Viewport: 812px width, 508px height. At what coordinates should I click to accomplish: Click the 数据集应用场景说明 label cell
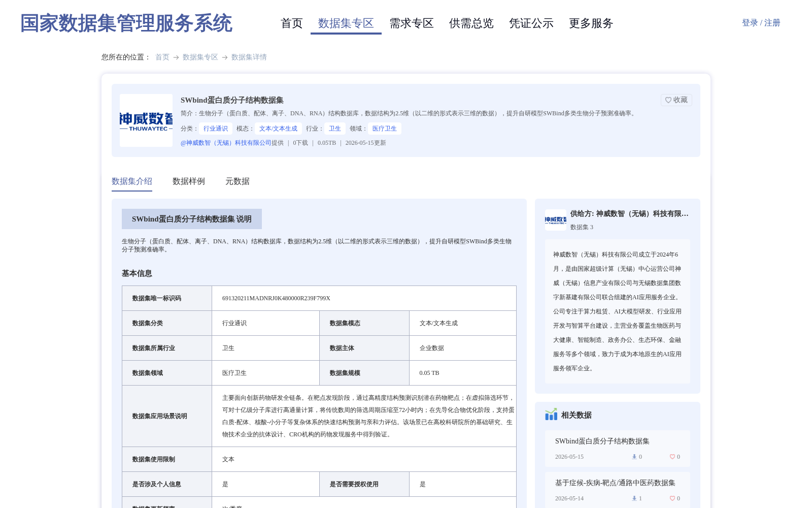[167, 416]
